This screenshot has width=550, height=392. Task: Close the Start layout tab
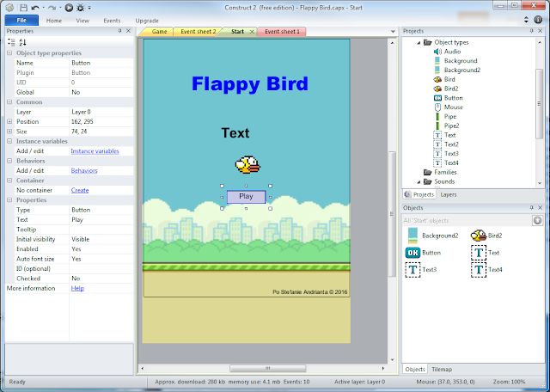tap(252, 32)
